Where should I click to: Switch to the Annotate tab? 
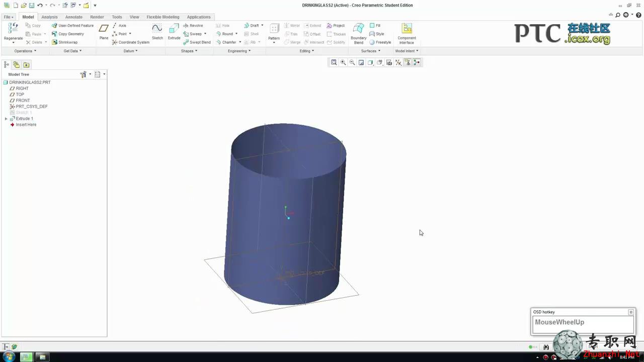(73, 17)
